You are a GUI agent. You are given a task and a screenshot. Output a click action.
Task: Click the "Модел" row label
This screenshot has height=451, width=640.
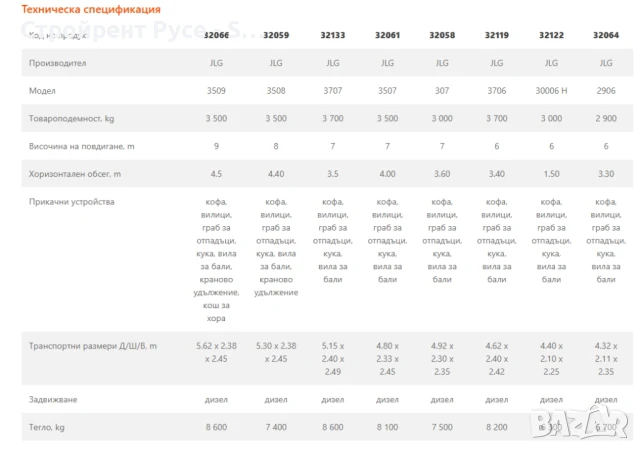(x=42, y=91)
